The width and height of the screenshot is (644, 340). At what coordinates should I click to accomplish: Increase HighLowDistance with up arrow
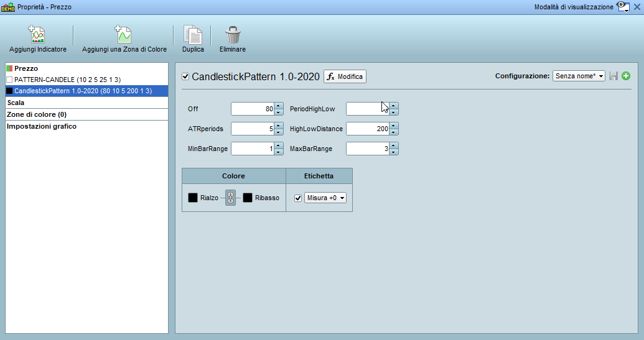click(x=393, y=126)
